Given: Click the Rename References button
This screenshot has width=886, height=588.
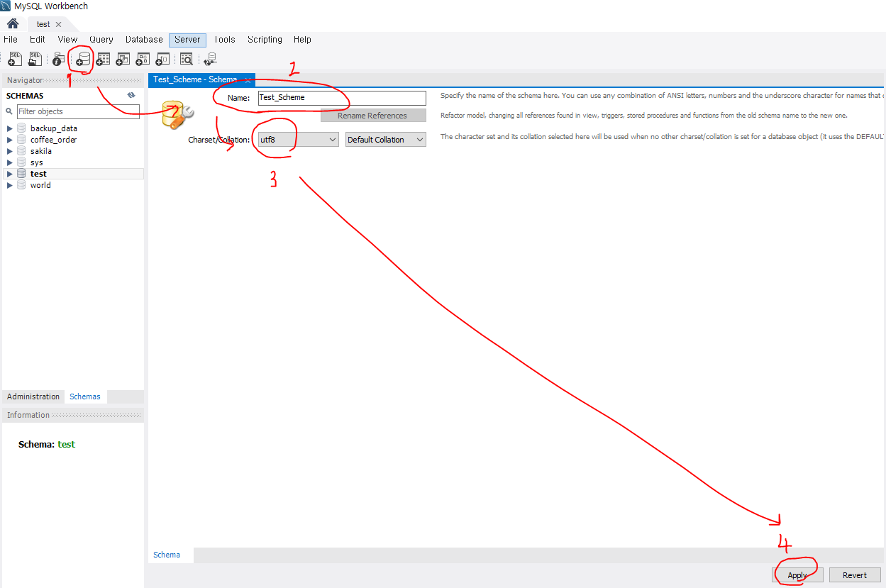Looking at the screenshot, I should [372, 116].
